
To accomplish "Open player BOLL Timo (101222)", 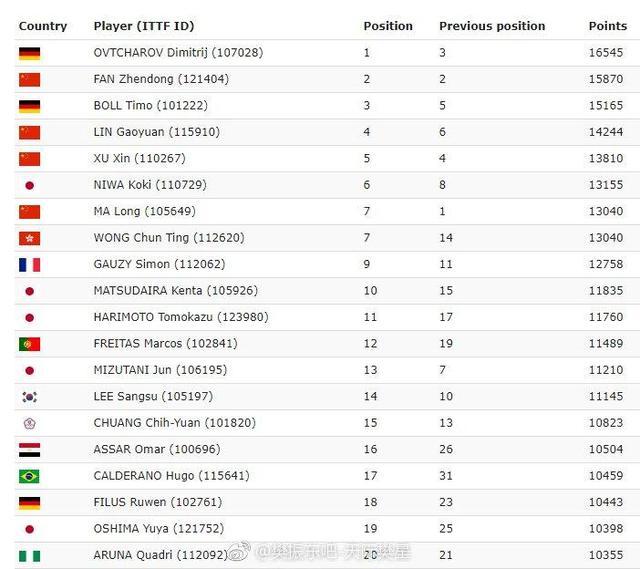I will (151, 105).
